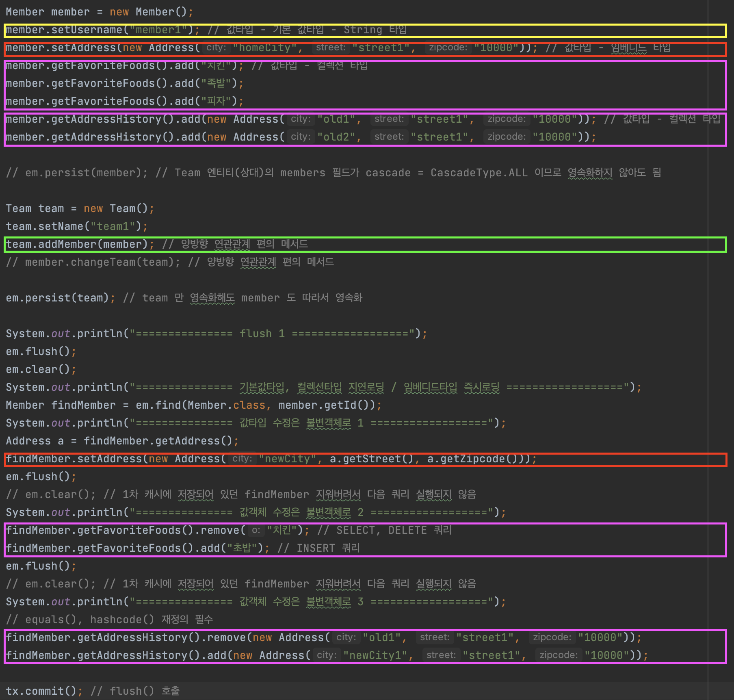Viewport: 734px width, 700px height.
Task: Click the member.setUsername("member1") line
Action: point(206,30)
